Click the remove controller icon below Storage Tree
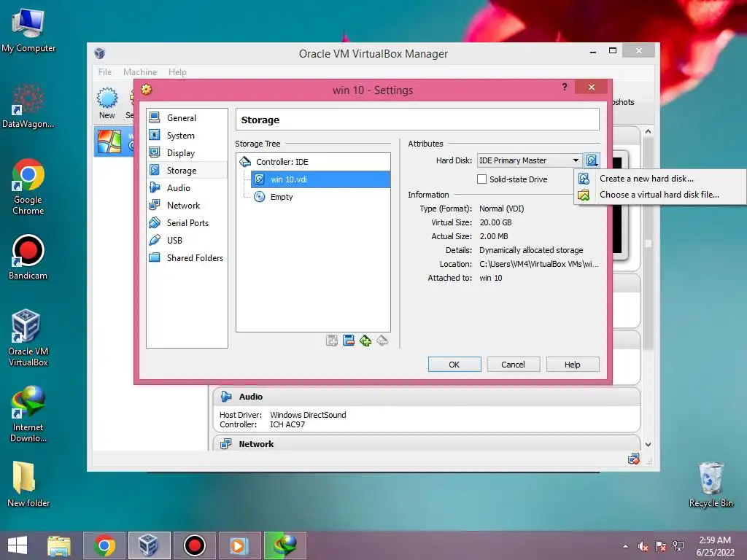This screenshot has height=560, width=747. click(x=382, y=341)
